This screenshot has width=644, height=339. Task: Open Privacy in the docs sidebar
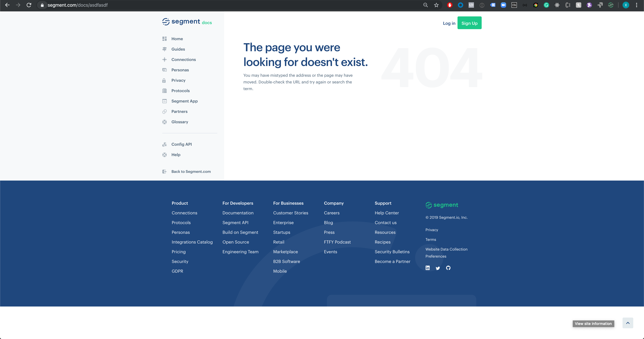178,80
